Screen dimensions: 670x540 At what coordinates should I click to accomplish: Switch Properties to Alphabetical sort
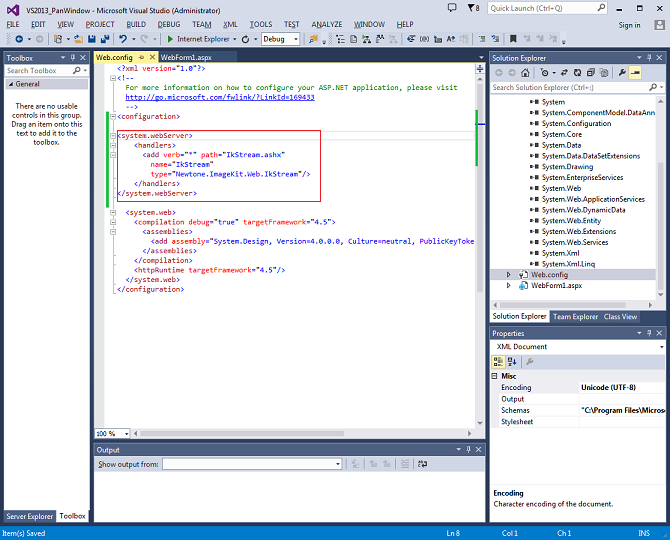click(x=512, y=362)
